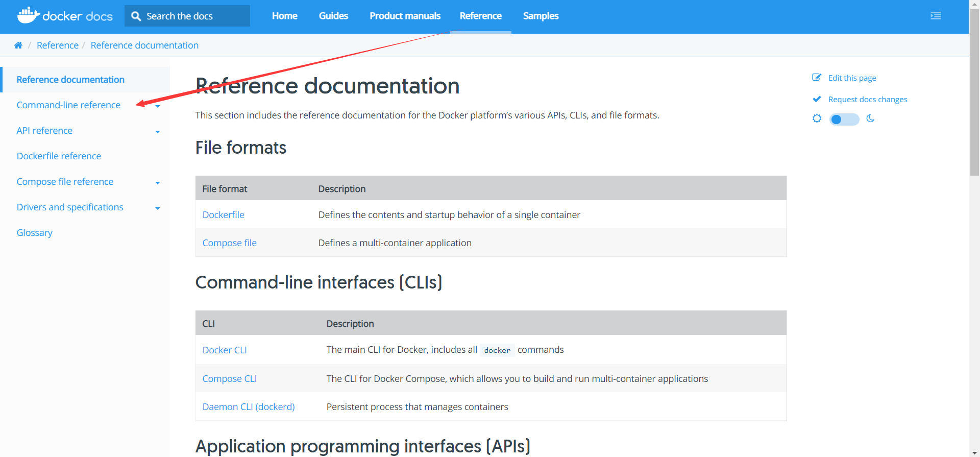Open Glossary in the sidebar

(x=34, y=233)
